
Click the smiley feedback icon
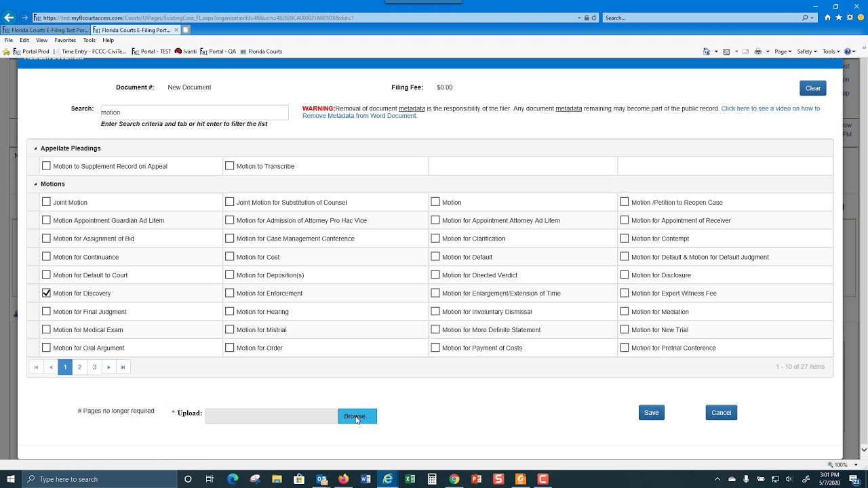point(860,18)
